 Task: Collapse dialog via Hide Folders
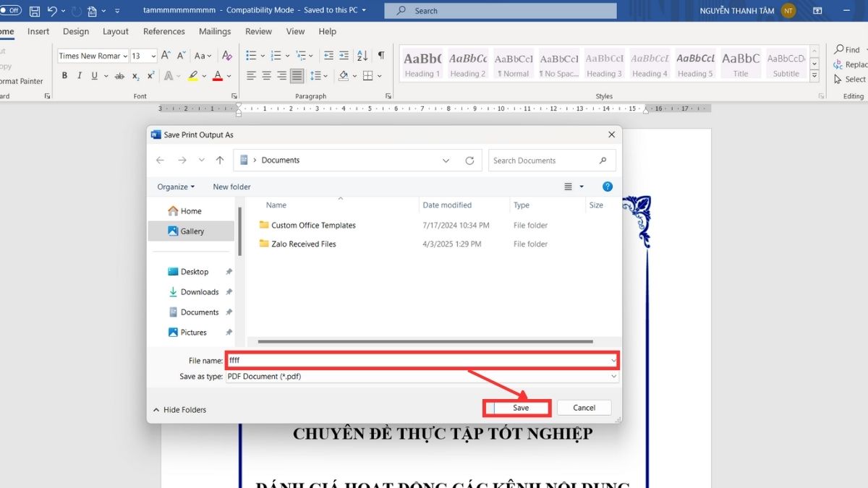(179, 410)
